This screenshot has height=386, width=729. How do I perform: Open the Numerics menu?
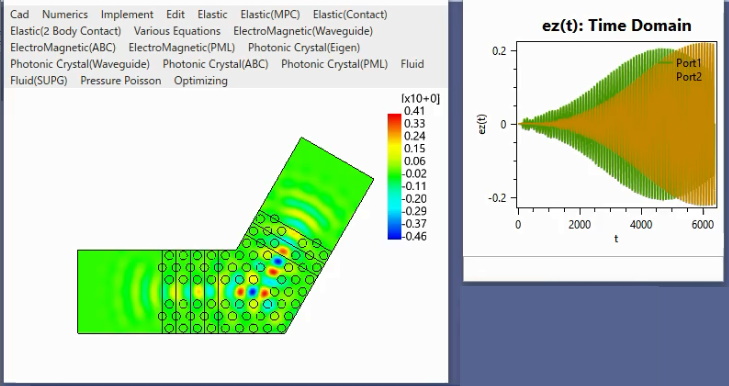tap(65, 14)
